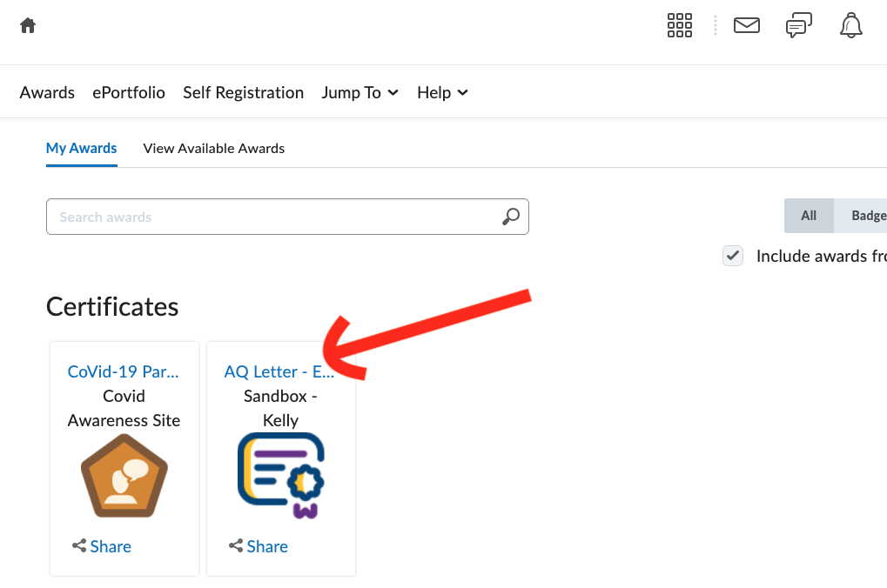
Task: Open the subscription alerts chat icon
Action: click(798, 25)
